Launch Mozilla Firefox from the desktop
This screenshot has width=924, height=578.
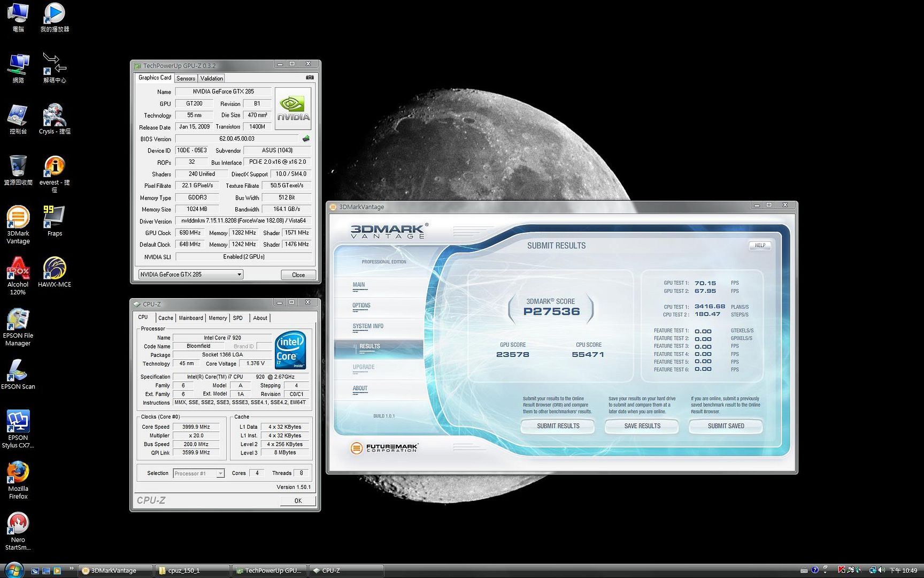click(x=18, y=480)
